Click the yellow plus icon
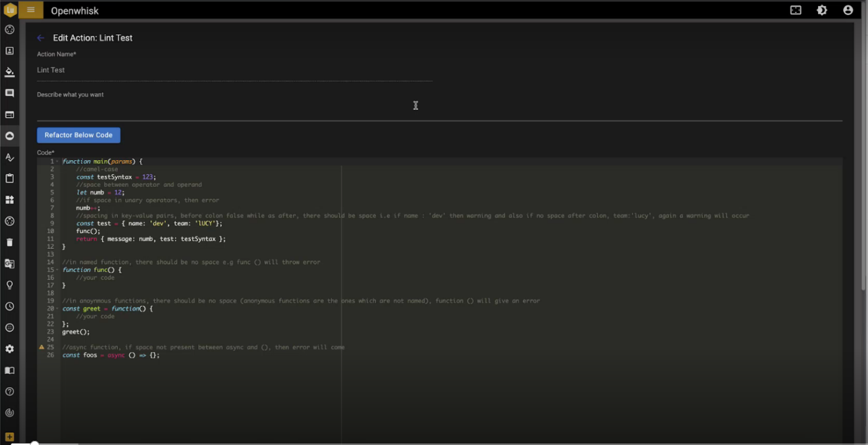Image resolution: width=868 pixels, height=445 pixels. [10, 437]
